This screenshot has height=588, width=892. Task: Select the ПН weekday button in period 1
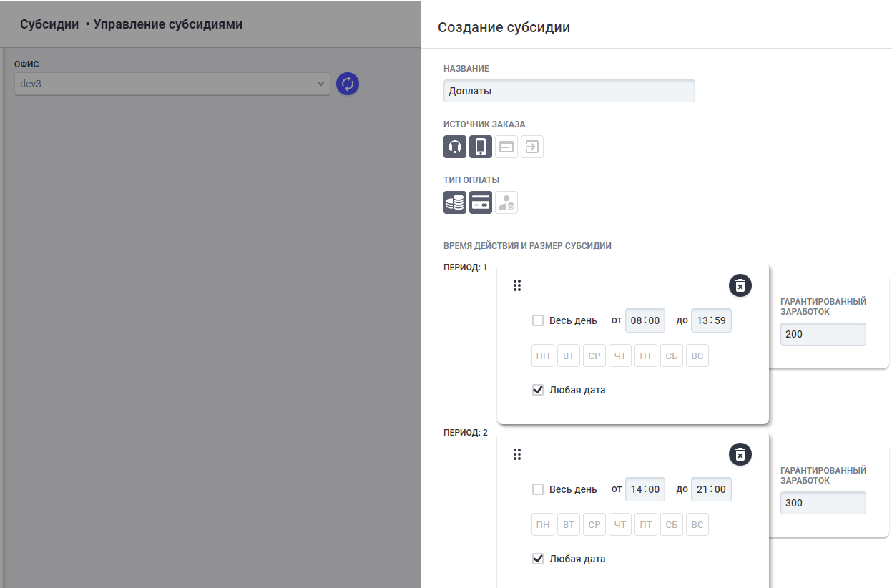pyautogui.click(x=543, y=356)
